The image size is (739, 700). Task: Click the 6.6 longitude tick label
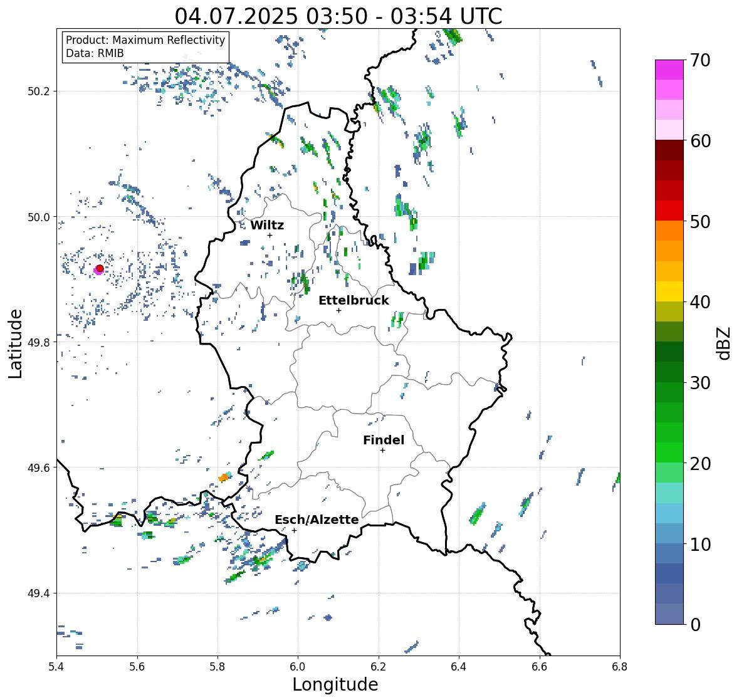(x=540, y=666)
